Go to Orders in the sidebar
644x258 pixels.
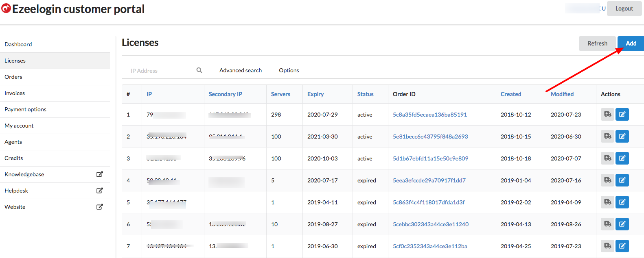coord(55,77)
